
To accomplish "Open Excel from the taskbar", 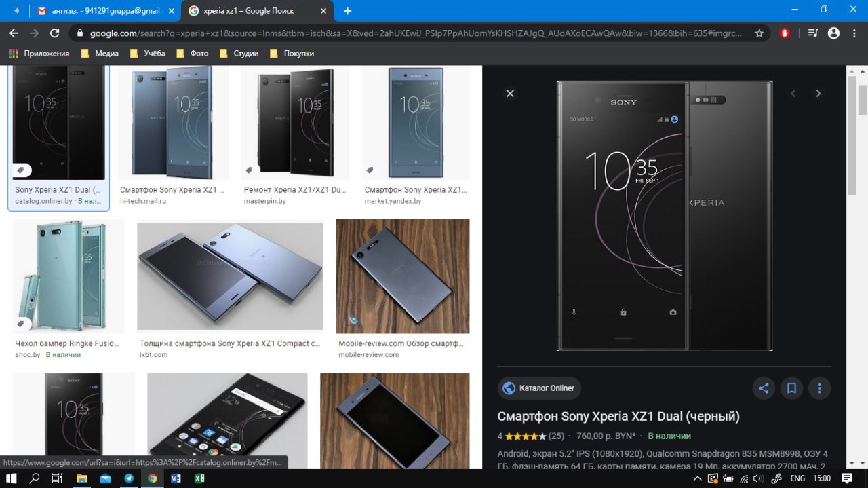I will (x=199, y=478).
